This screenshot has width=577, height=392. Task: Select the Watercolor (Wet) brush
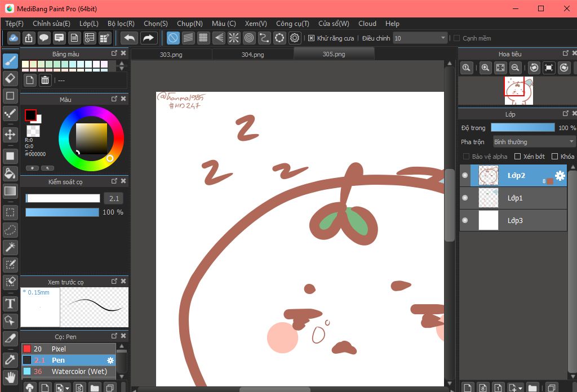[x=68, y=371]
